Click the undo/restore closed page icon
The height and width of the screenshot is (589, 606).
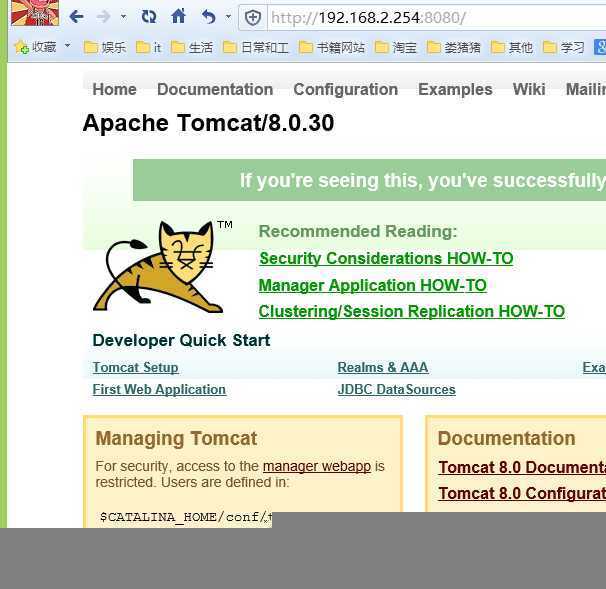209,17
